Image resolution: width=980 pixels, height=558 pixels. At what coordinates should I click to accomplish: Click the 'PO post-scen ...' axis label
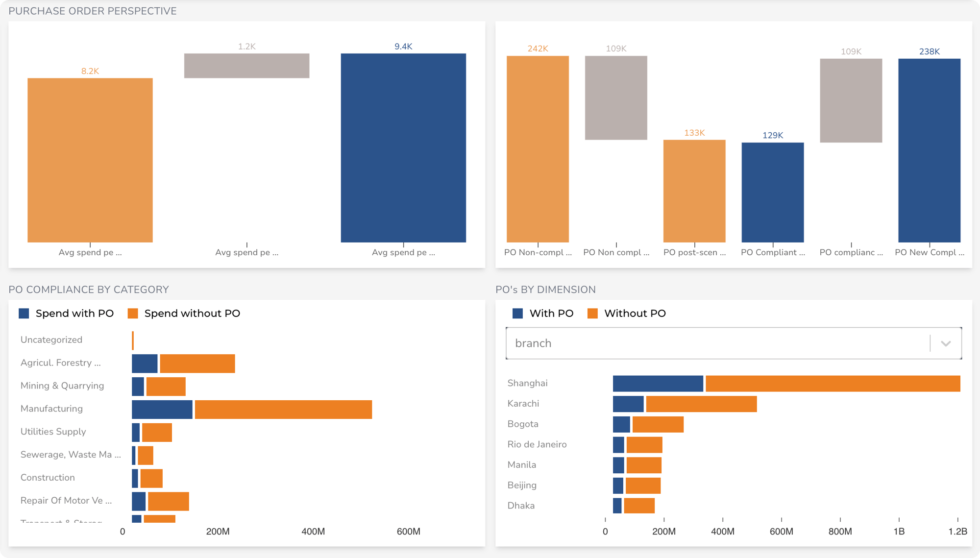694,252
